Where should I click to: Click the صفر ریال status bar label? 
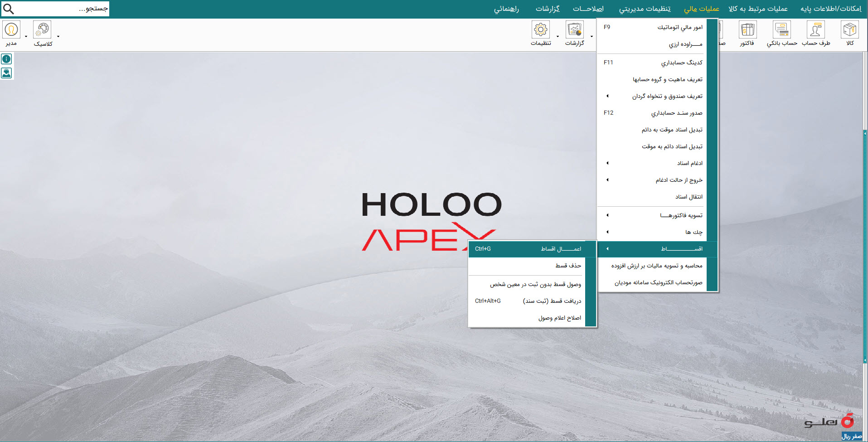[x=852, y=436]
